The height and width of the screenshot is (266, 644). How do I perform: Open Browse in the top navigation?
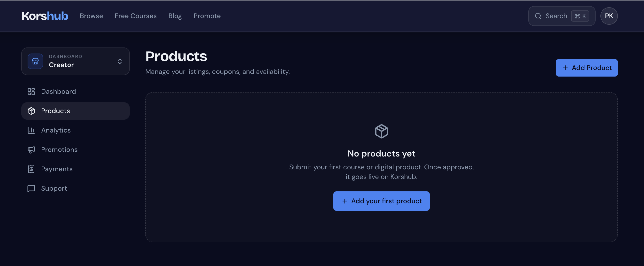pyautogui.click(x=91, y=16)
